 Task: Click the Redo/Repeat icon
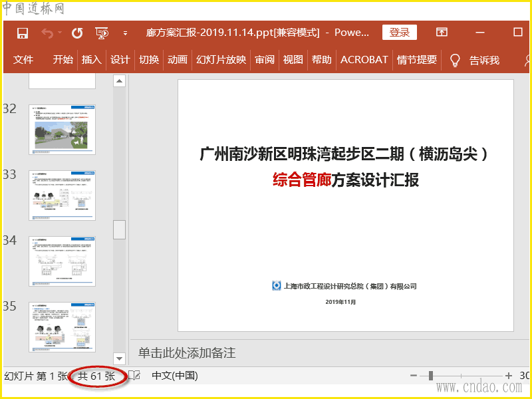[x=77, y=33]
